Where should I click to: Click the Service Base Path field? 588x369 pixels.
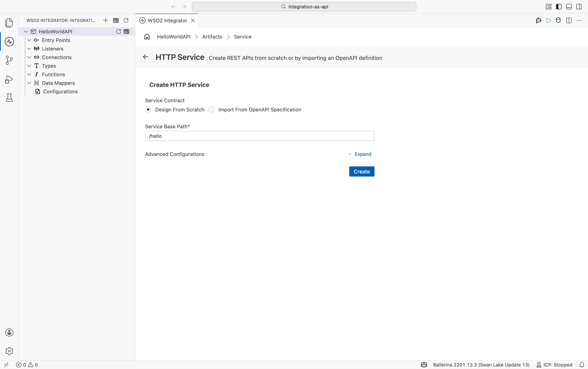[260, 136]
